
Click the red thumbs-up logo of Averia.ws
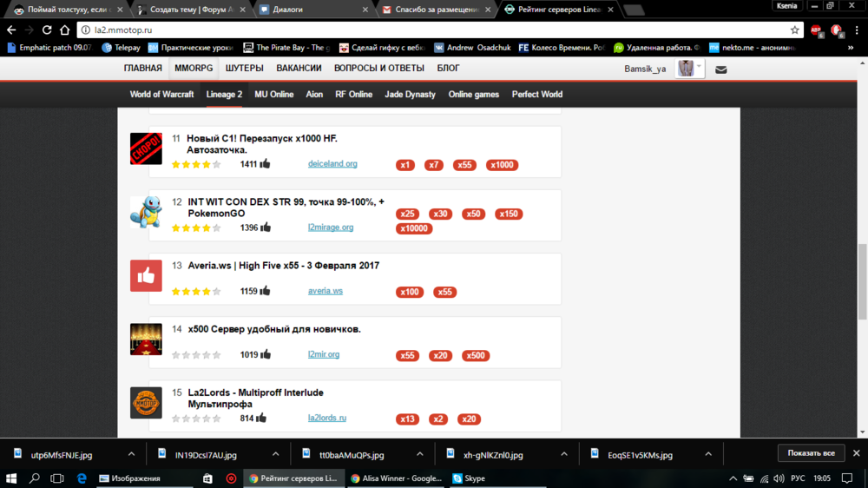tap(146, 275)
